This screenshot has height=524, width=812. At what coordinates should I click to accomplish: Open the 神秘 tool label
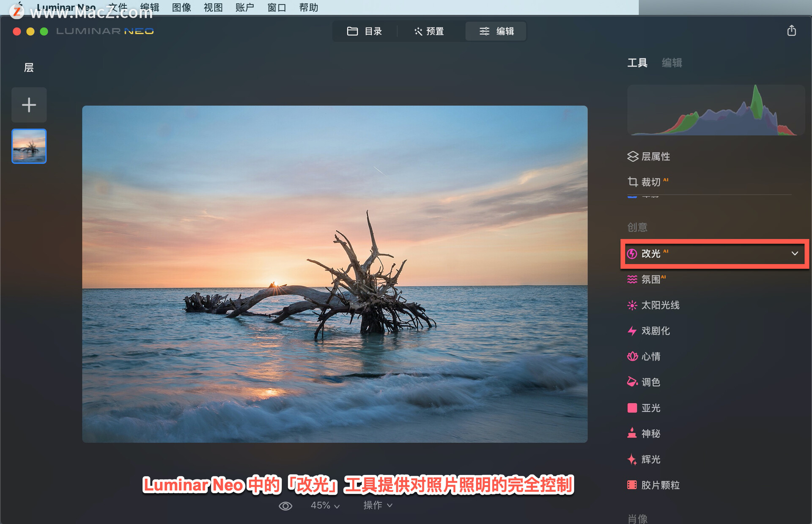tap(650, 433)
